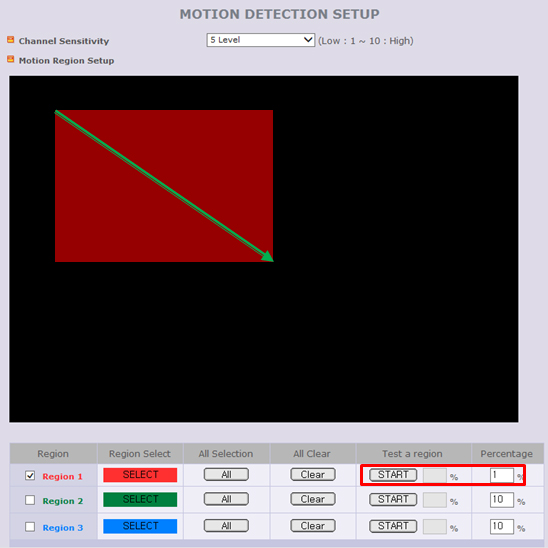Clear the Region 1 selection
Viewport: 548px width, 548px height.
(x=313, y=475)
